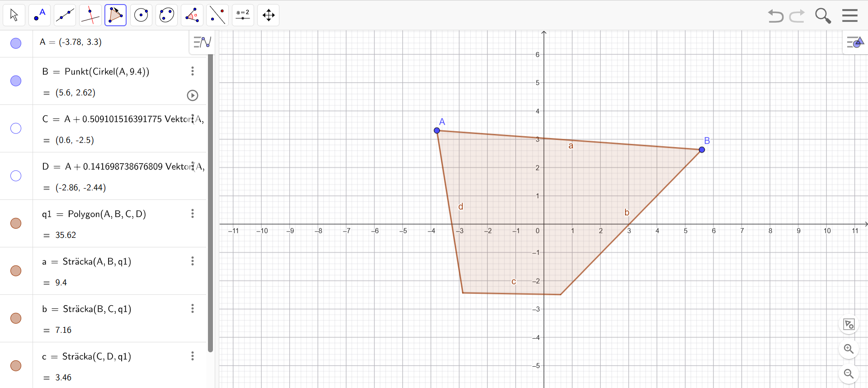Toggle visibility of point B
Screen dimensions: 868x388
[x=16, y=81]
